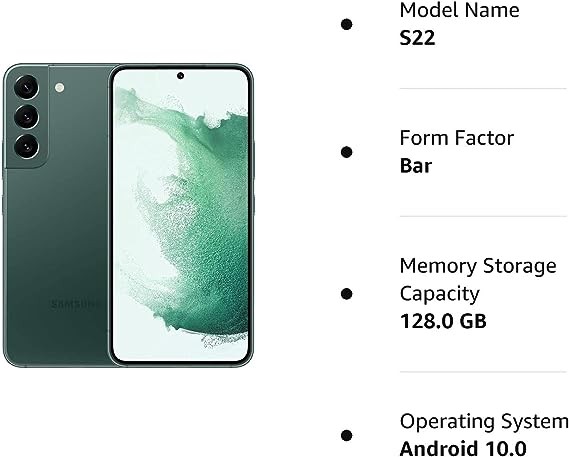Click the bullet beside Memory Storage Capacity
The image size is (569, 457).
pyautogui.click(x=347, y=294)
